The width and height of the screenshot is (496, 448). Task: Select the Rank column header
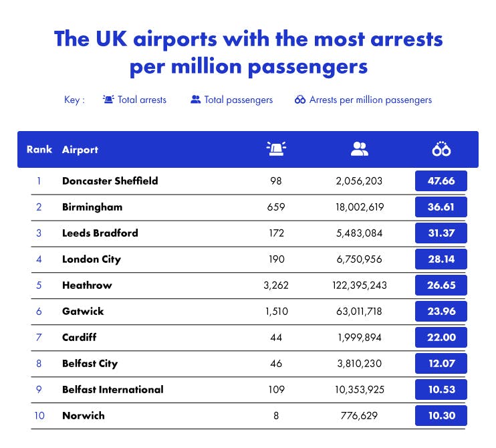pyautogui.click(x=39, y=149)
